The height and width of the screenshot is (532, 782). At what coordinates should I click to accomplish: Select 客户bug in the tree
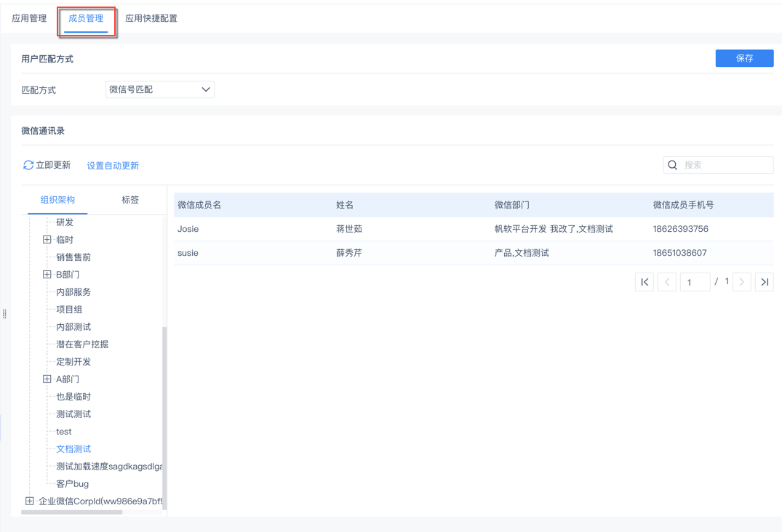click(x=72, y=484)
